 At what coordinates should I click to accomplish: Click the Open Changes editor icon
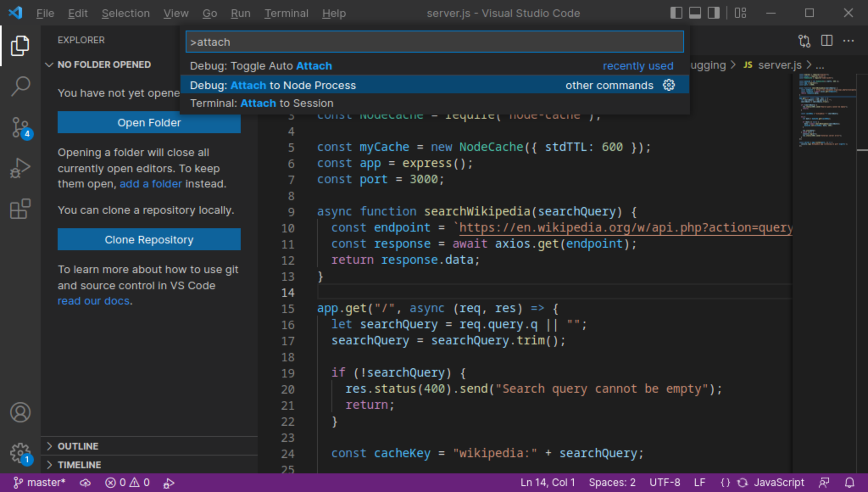[804, 41]
